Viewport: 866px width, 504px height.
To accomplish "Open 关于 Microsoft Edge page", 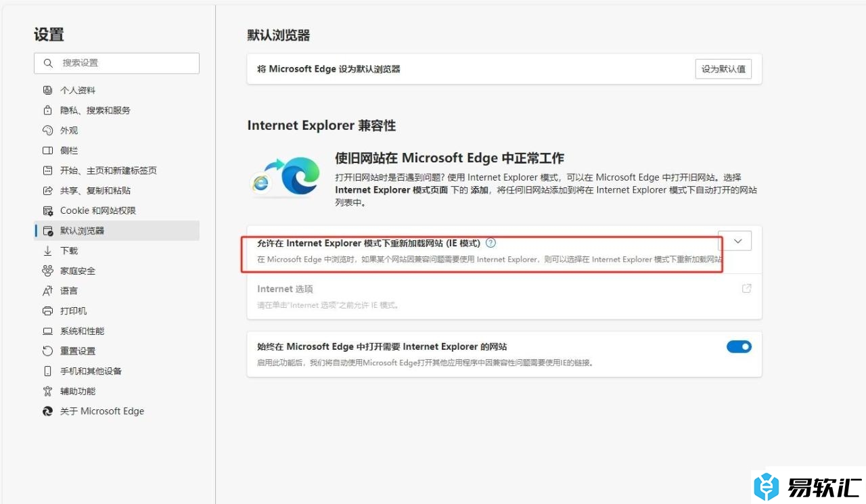I will pos(116,411).
